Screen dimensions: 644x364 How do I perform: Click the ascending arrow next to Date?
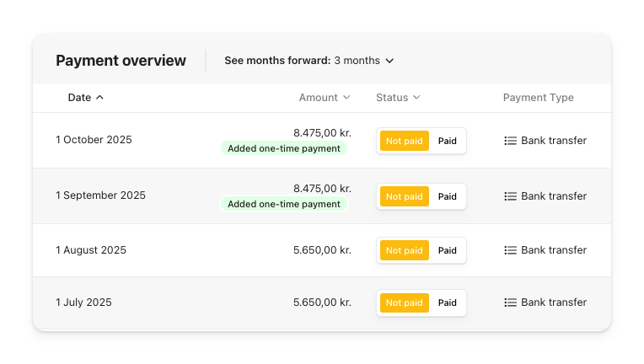[99, 97]
